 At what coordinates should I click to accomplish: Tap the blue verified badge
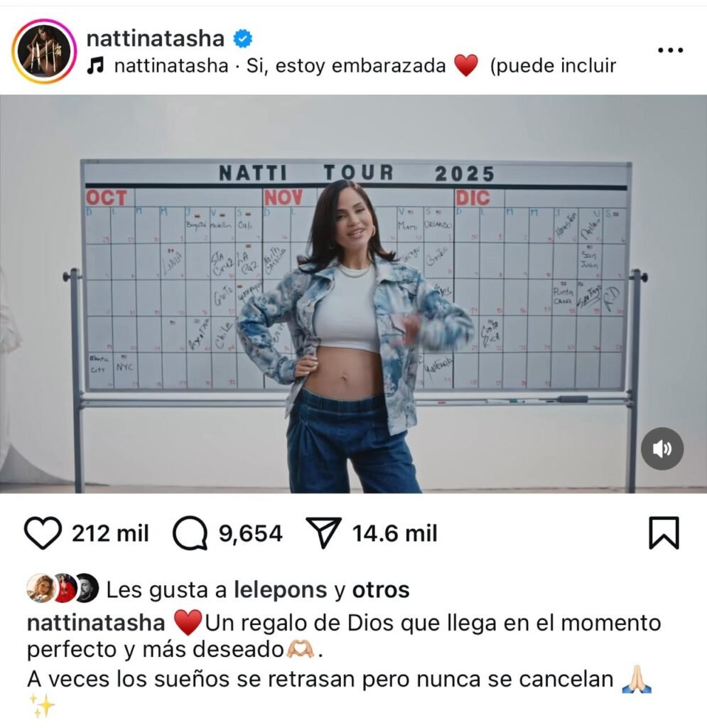click(242, 38)
